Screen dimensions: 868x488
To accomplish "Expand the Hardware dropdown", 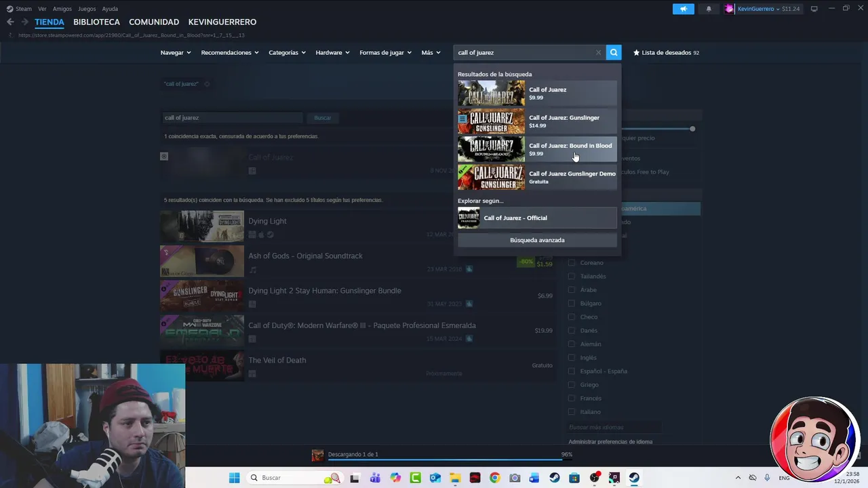I will (332, 52).
